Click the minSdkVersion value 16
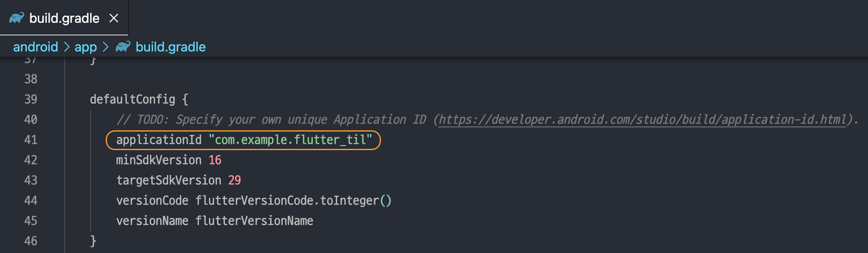Image resolution: width=868 pixels, height=253 pixels. pyautogui.click(x=215, y=160)
